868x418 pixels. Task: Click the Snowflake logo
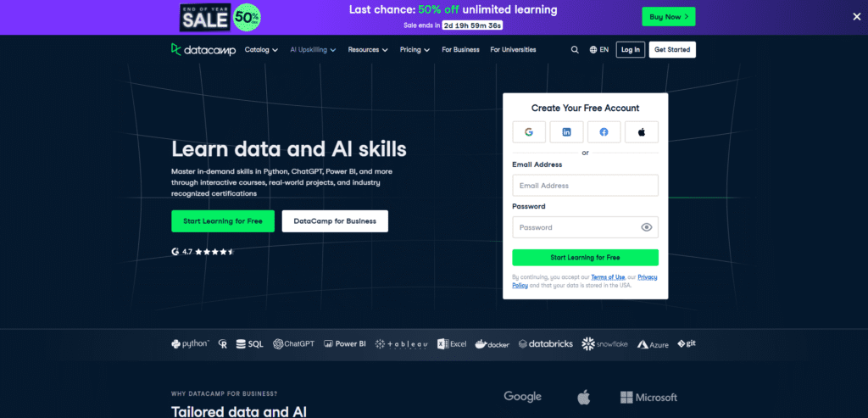[604, 344]
